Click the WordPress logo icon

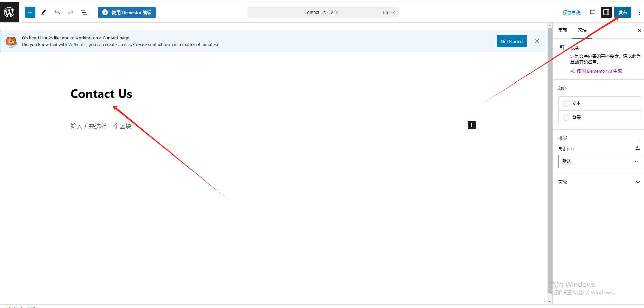tap(9, 12)
